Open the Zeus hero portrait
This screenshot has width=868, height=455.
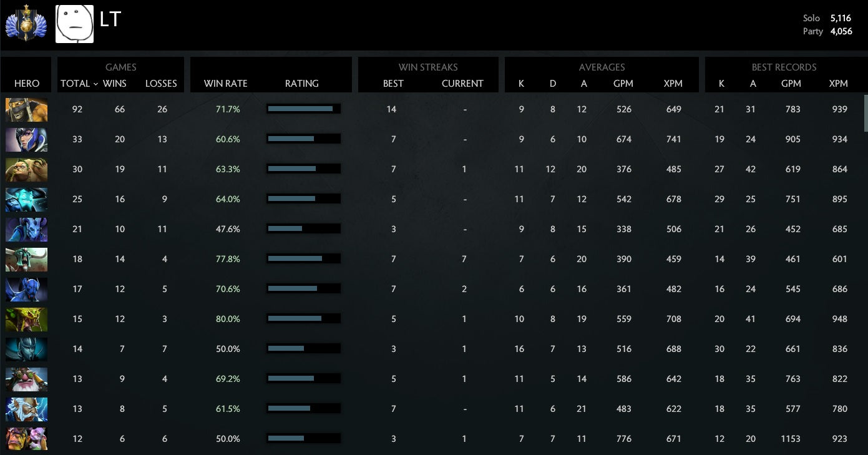click(x=26, y=409)
